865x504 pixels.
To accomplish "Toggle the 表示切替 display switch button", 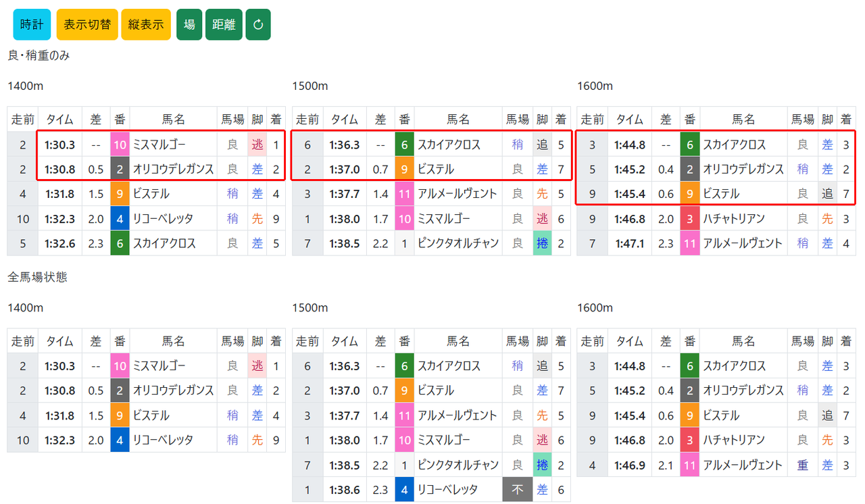I will [x=87, y=25].
